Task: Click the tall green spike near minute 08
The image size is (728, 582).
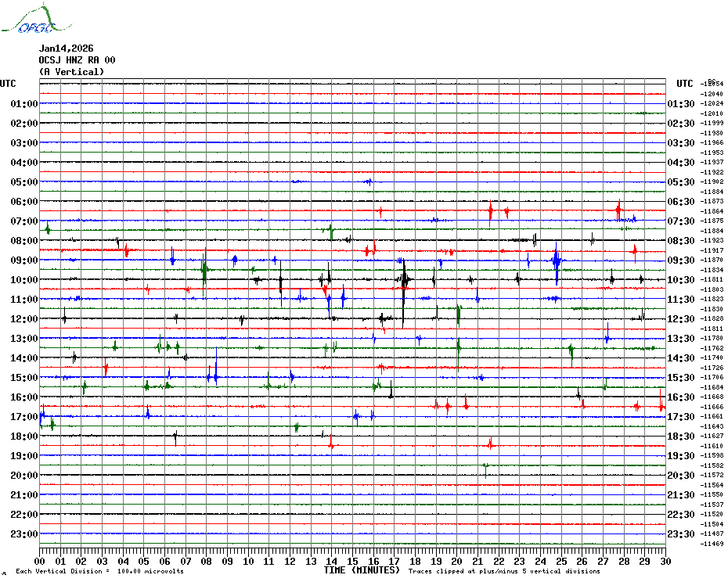Action: (x=204, y=270)
